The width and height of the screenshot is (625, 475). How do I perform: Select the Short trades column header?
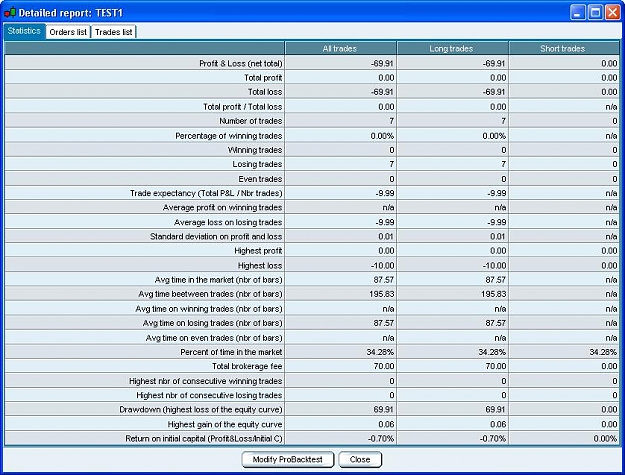564,49
